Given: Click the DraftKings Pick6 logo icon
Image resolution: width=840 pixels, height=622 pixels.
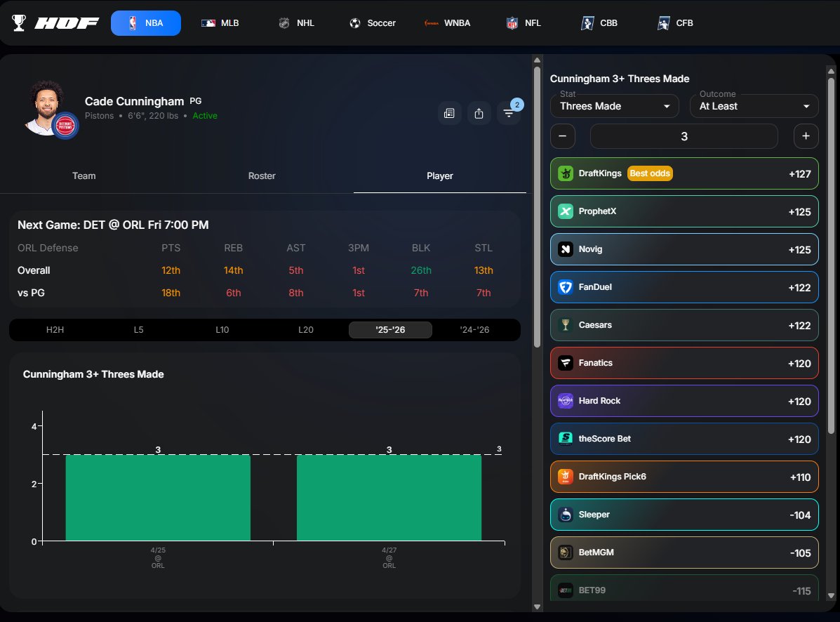Looking at the screenshot, I should click(565, 477).
